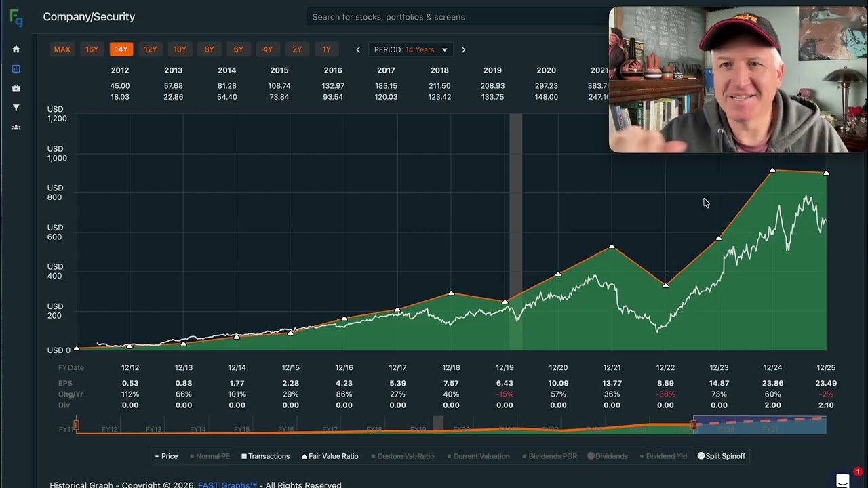Click the 12/24 fair value peak marker
868x488 pixels.
click(772, 171)
